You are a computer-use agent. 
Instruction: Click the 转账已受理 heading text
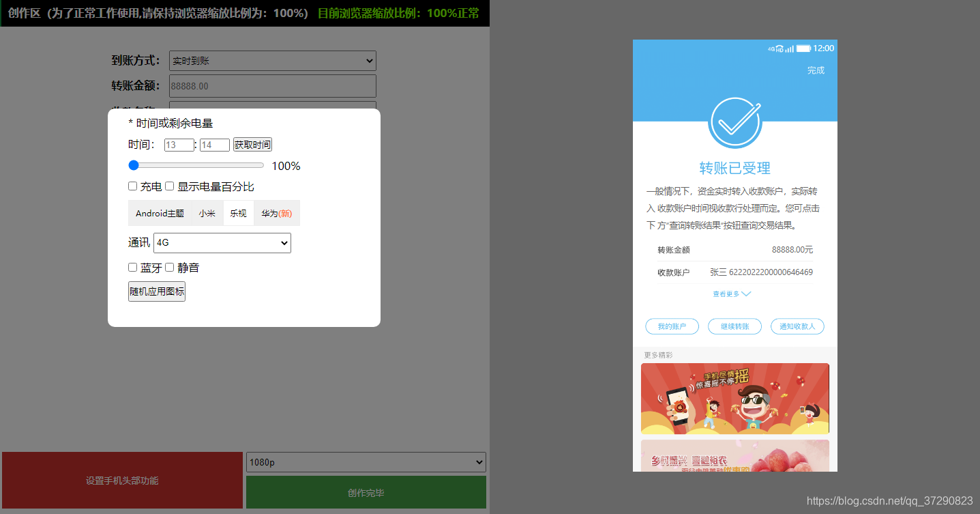point(735,168)
